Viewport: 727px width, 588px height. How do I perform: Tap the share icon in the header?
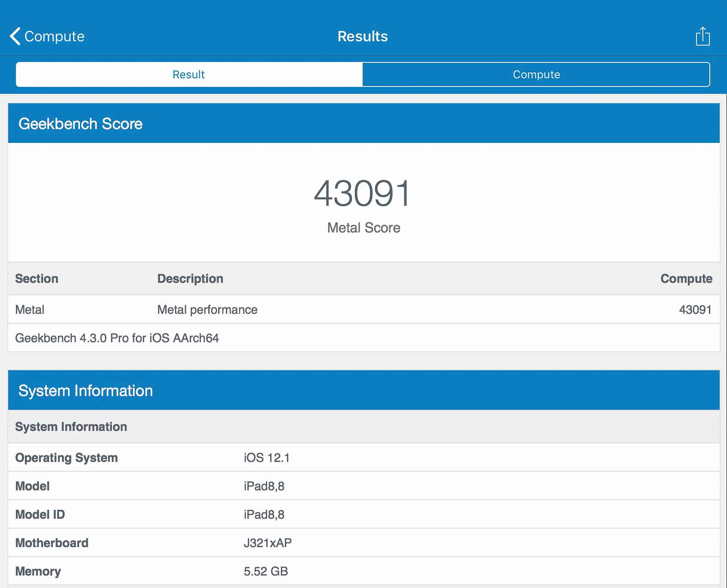click(x=702, y=36)
